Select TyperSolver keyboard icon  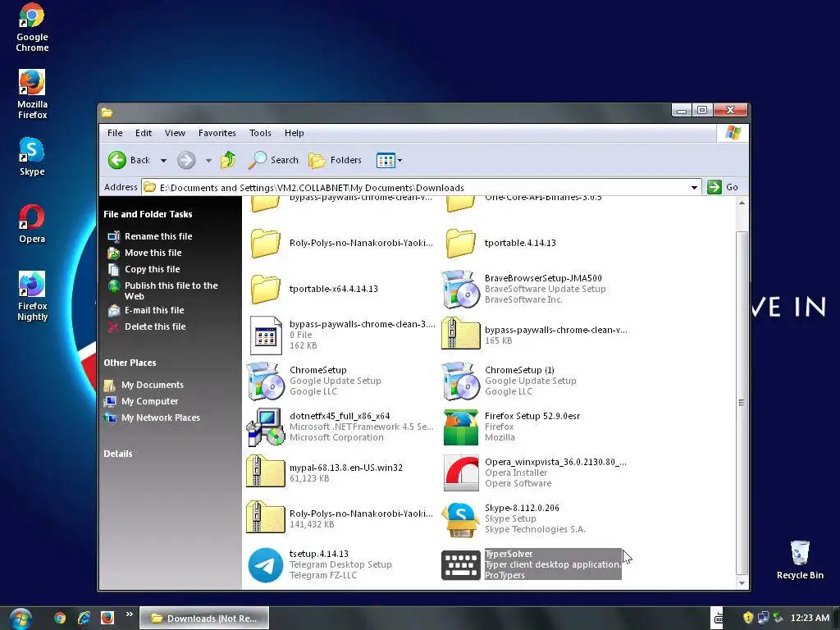460,565
